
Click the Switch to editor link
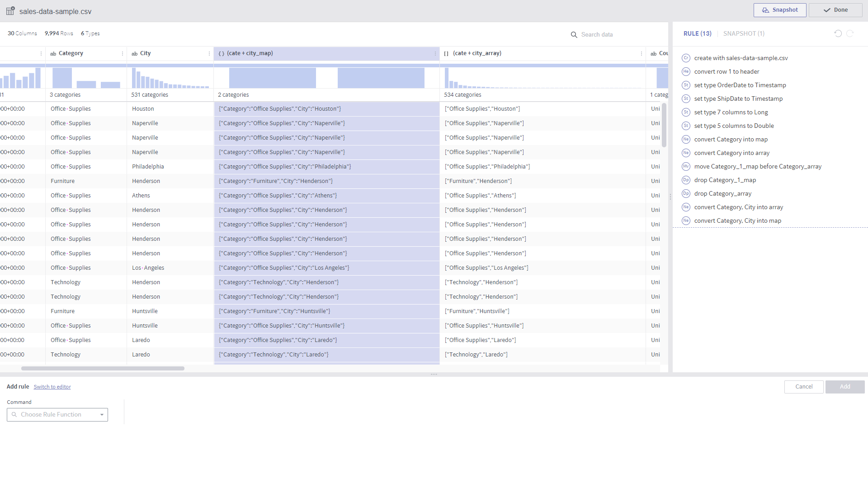pyautogui.click(x=52, y=387)
